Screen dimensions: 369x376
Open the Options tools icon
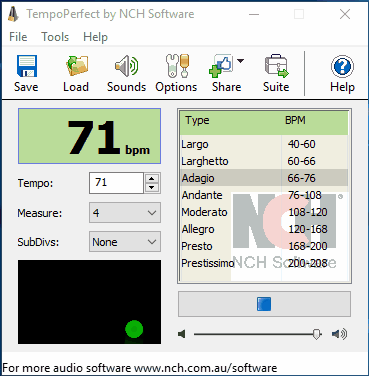177,66
